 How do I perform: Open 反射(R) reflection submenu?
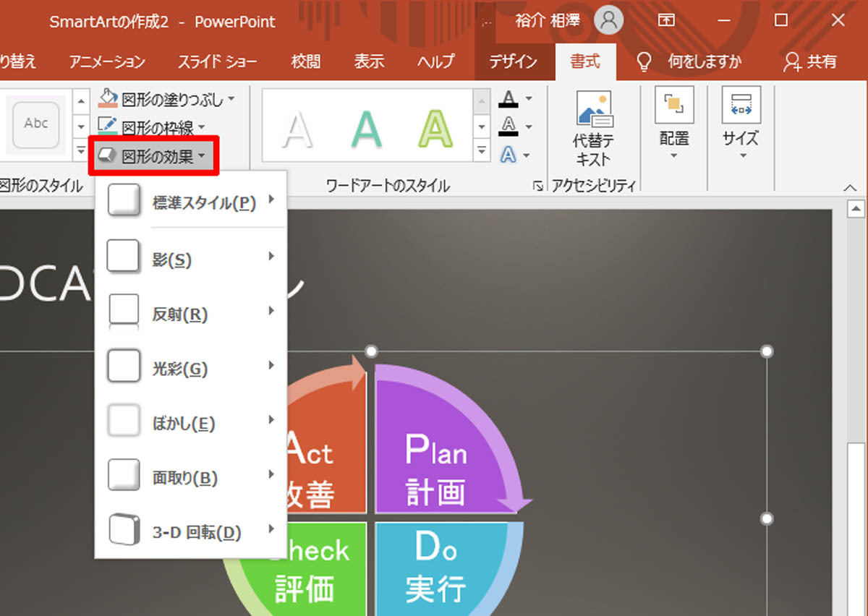191,314
